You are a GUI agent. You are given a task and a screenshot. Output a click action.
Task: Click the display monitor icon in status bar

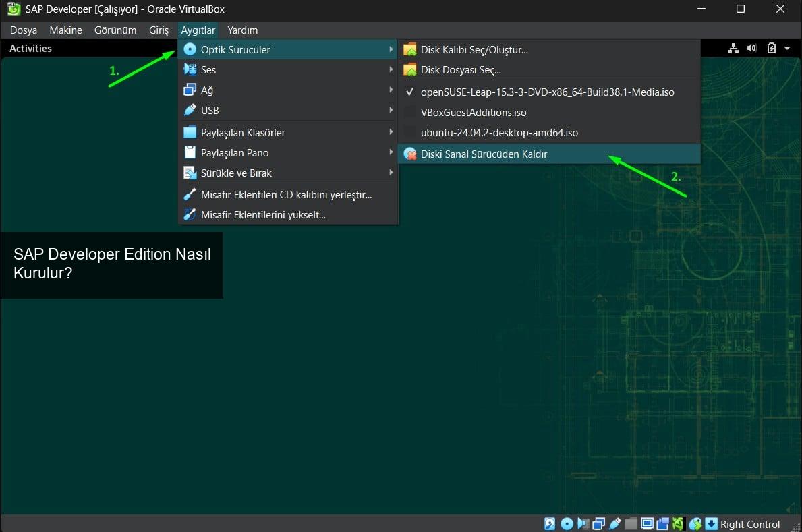click(x=647, y=524)
